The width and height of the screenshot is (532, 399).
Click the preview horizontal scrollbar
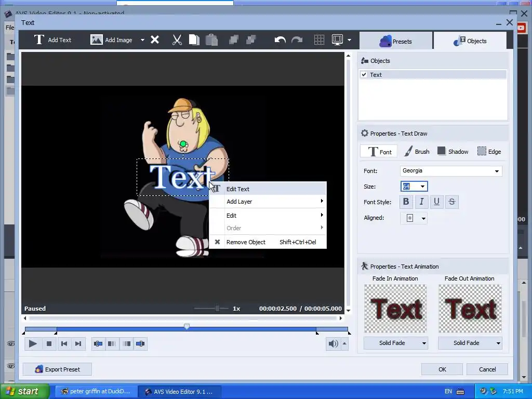tap(182, 318)
